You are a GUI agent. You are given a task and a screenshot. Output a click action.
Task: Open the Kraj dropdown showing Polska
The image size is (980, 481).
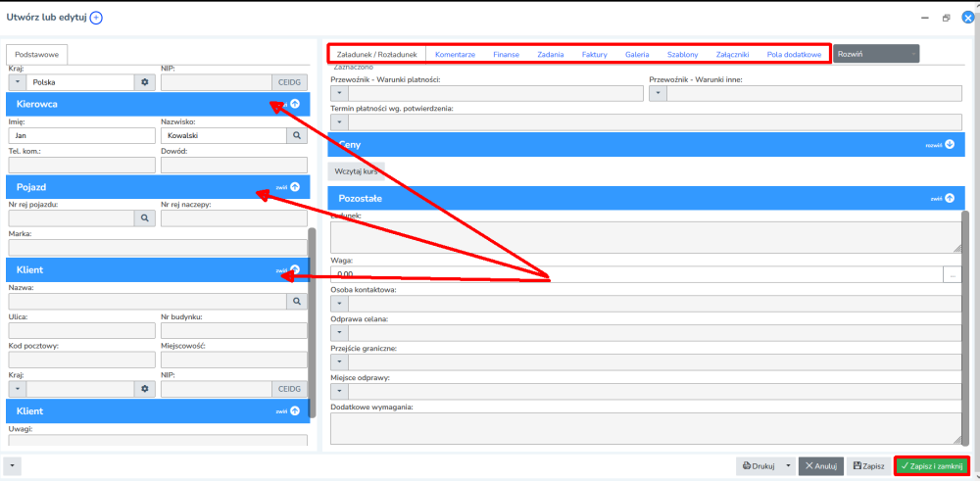[18, 82]
